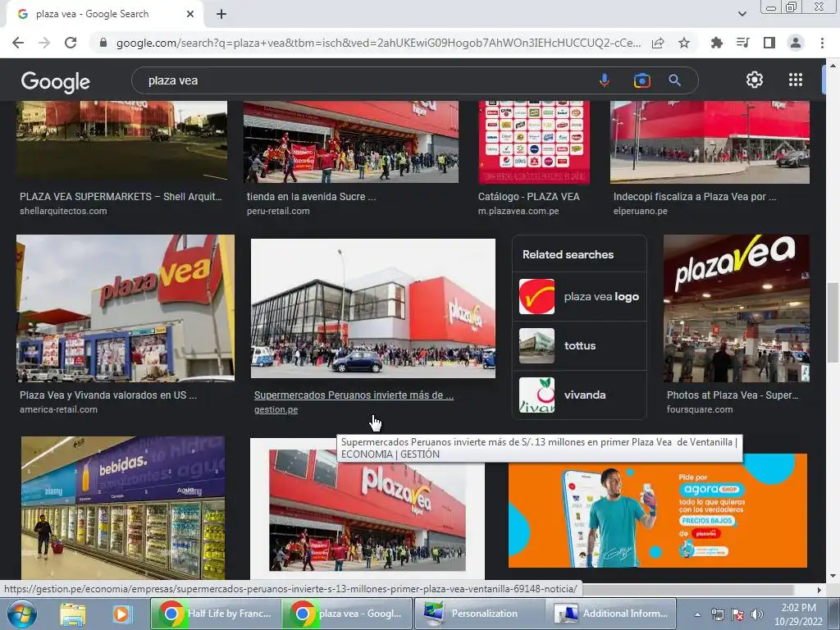
Task: Launch the media player taskbar icon
Action: pos(121,614)
